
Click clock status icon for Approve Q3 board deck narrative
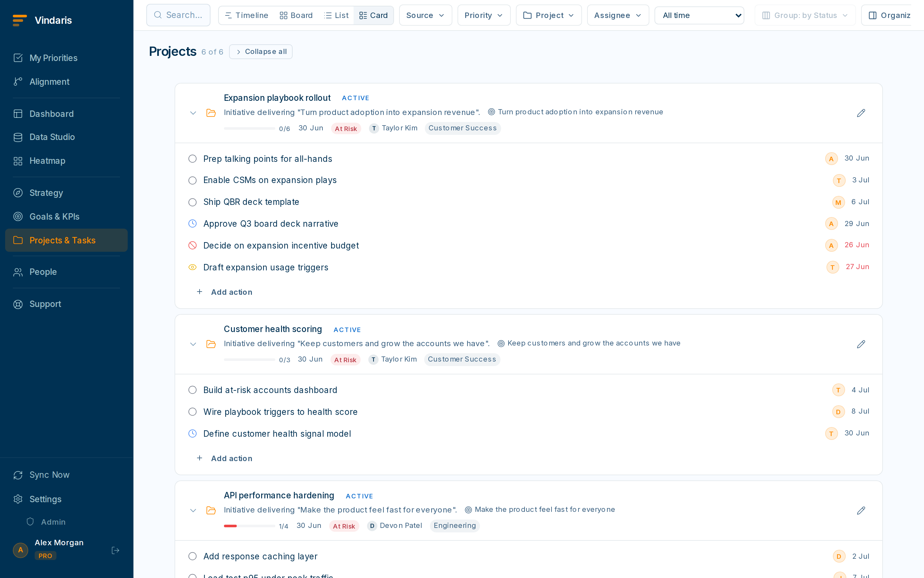[193, 223]
